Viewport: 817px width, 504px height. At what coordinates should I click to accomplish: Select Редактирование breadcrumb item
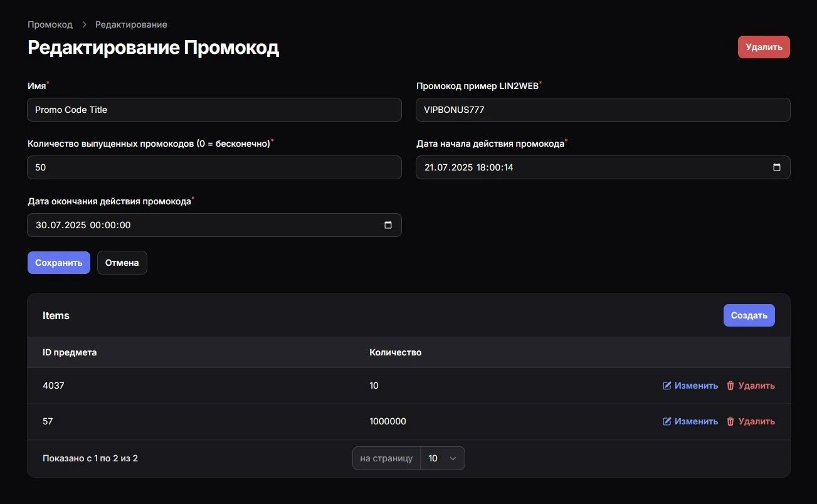click(x=131, y=24)
